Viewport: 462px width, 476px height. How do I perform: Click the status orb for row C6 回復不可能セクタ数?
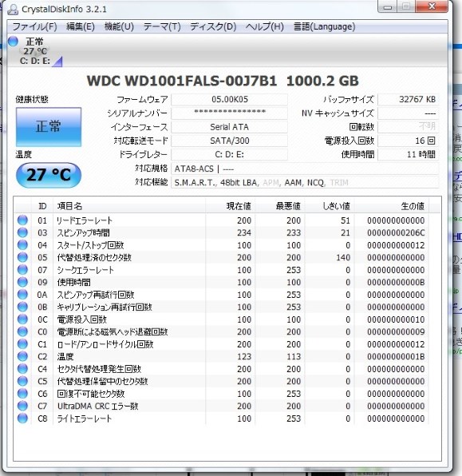point(22,394)
